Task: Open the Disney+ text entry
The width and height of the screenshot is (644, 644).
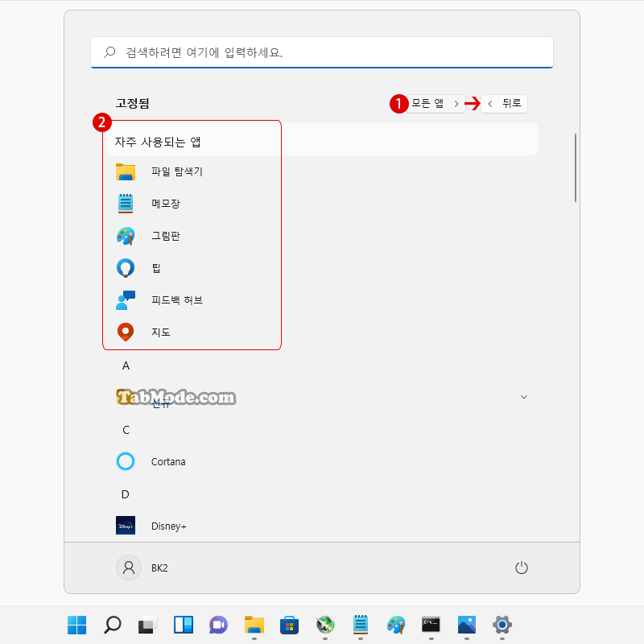Action: [169, 526]
